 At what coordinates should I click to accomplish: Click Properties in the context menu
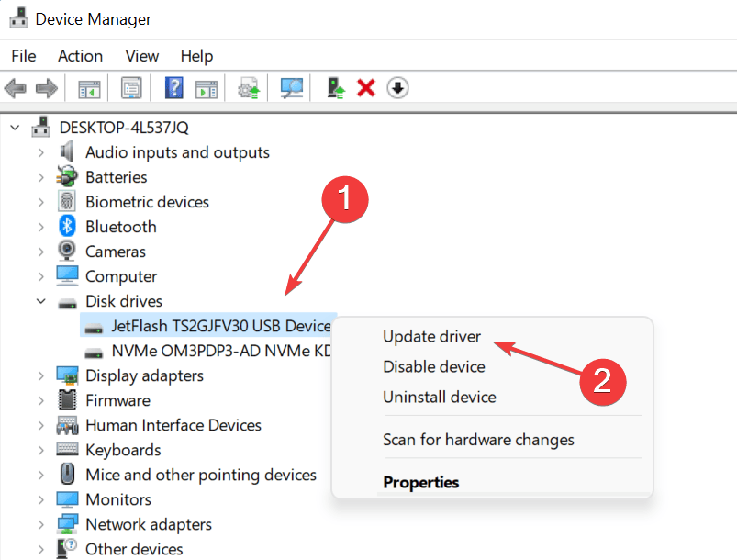point(420,482)
